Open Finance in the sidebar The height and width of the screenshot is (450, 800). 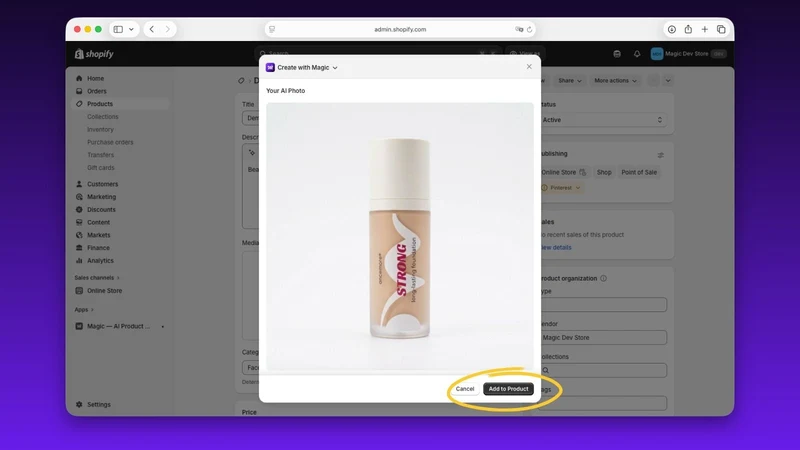[x=98, y=248]
